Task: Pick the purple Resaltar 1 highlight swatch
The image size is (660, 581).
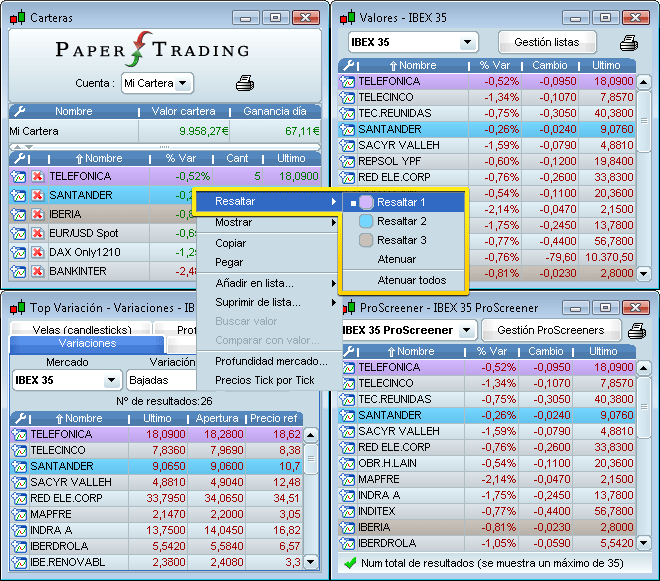Action: 366,203
